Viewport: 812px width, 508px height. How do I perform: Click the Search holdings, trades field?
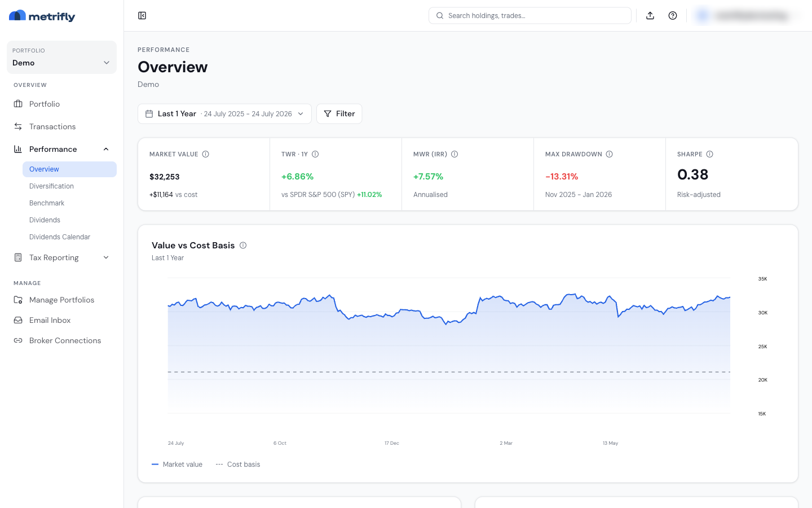[529, 16]
